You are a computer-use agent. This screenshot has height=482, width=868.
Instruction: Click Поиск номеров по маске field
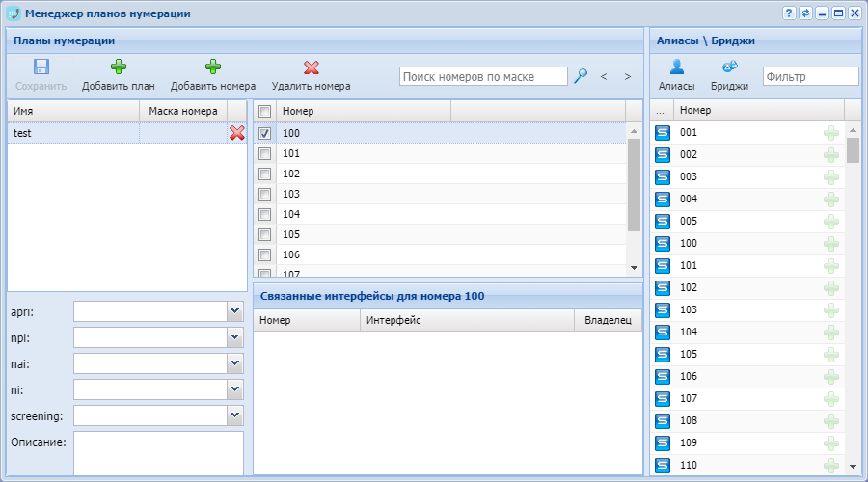[483, 76]
